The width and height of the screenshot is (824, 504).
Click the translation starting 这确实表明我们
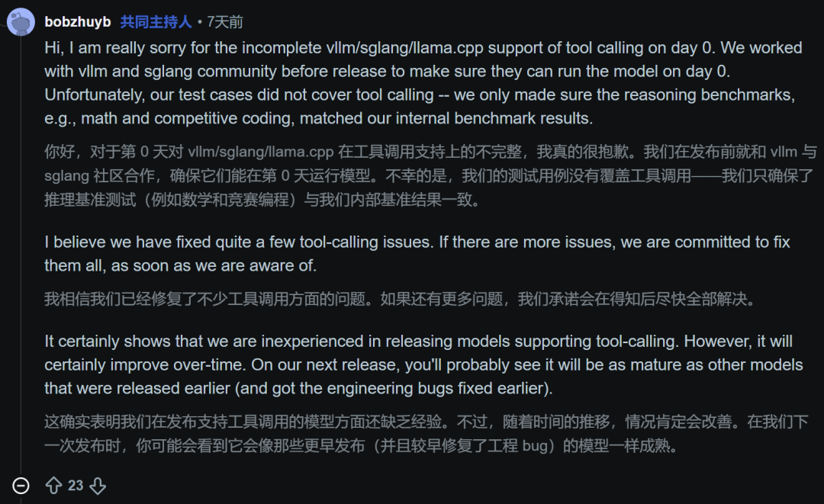(426, 434)
